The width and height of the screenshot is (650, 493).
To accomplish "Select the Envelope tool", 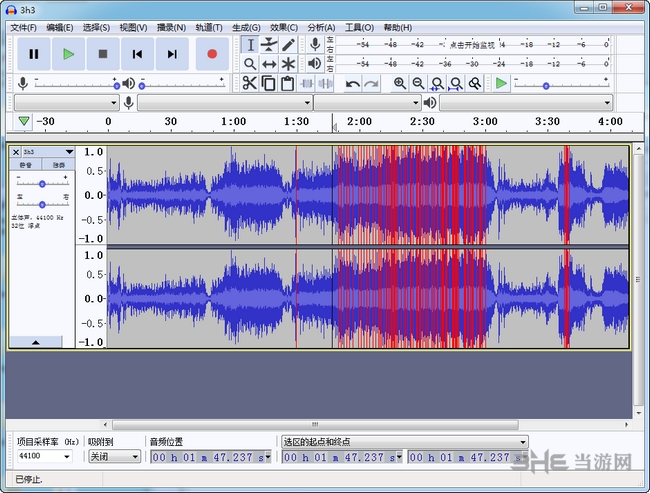I will pyautogui.click(x=269, y=45).
